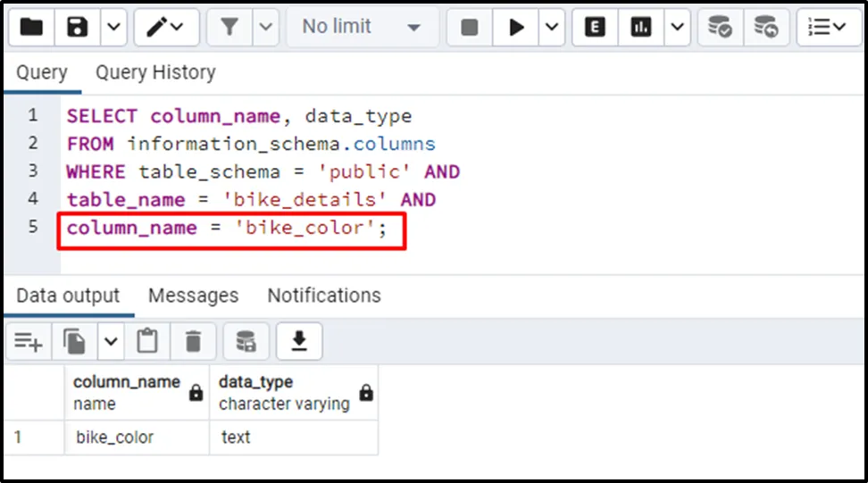Screen dimensions: 868x483
Task: Click the Filter rows funnel icon
Action: click(x=230, y=28)
